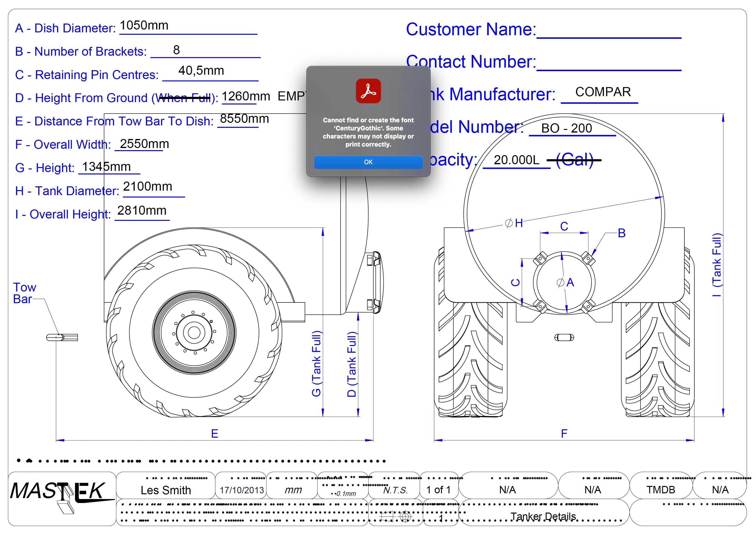
Task: Click the Adobe Acrobat icon in dialog
Action: tap(368, 91)
